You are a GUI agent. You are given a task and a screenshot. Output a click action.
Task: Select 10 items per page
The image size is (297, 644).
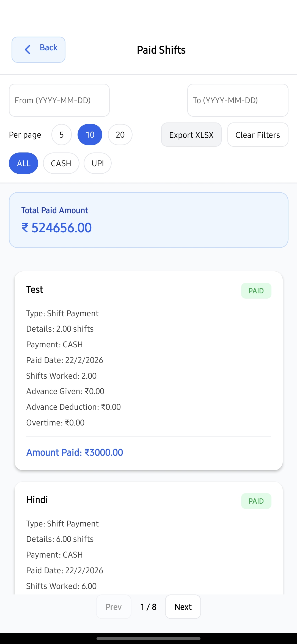point(90,135)
